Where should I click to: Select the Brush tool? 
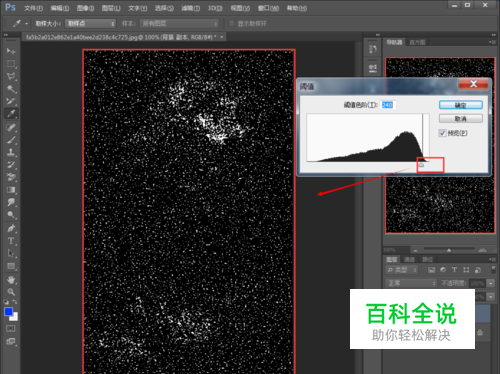tap(11, 140)
